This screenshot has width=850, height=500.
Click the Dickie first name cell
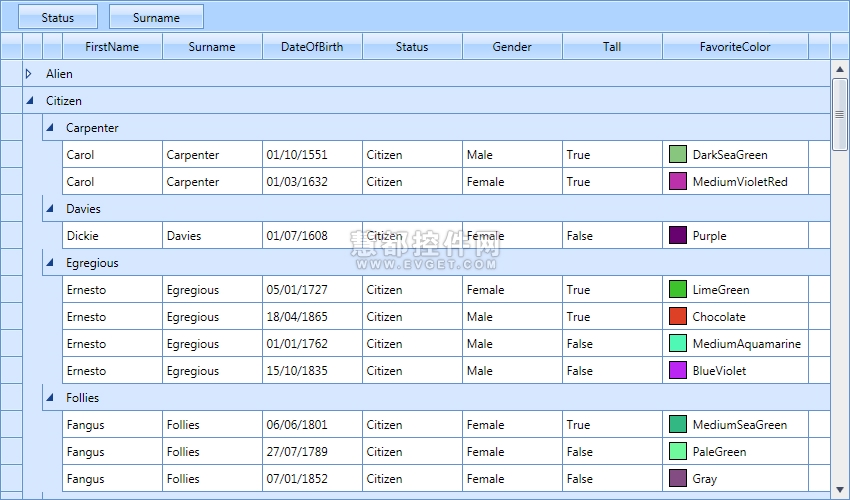coord(112,235)
